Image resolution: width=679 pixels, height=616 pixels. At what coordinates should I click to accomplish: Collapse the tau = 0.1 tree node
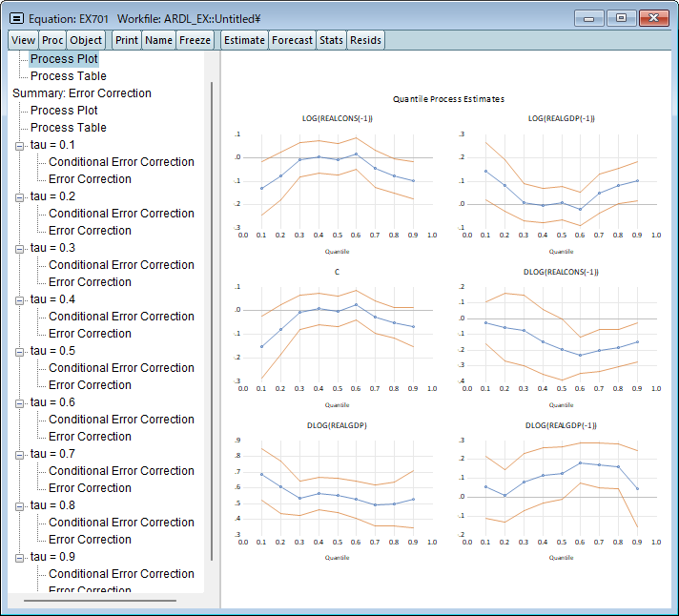[20, 145]
